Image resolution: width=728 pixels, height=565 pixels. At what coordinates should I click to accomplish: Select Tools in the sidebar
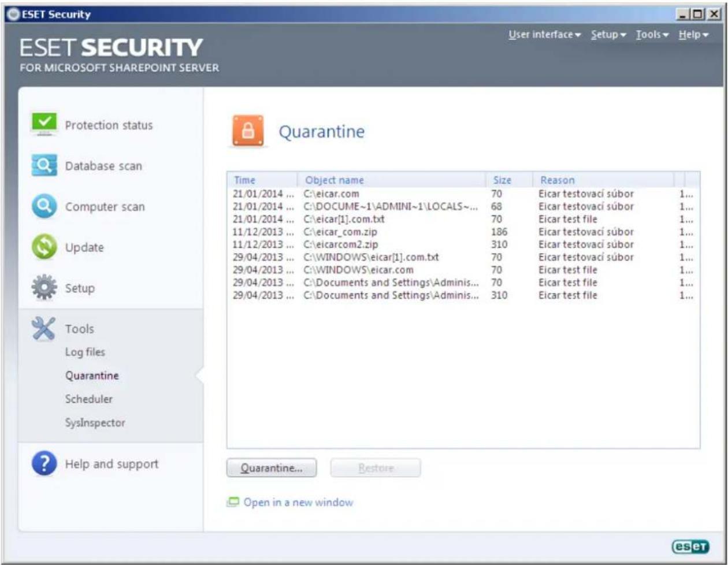pos(79,329)
